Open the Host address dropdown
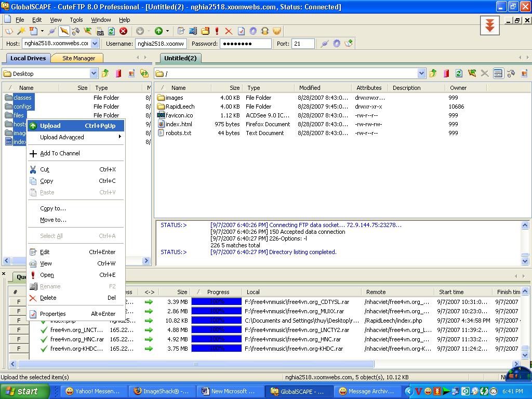The image size is (532, 399). coord(95,44)
